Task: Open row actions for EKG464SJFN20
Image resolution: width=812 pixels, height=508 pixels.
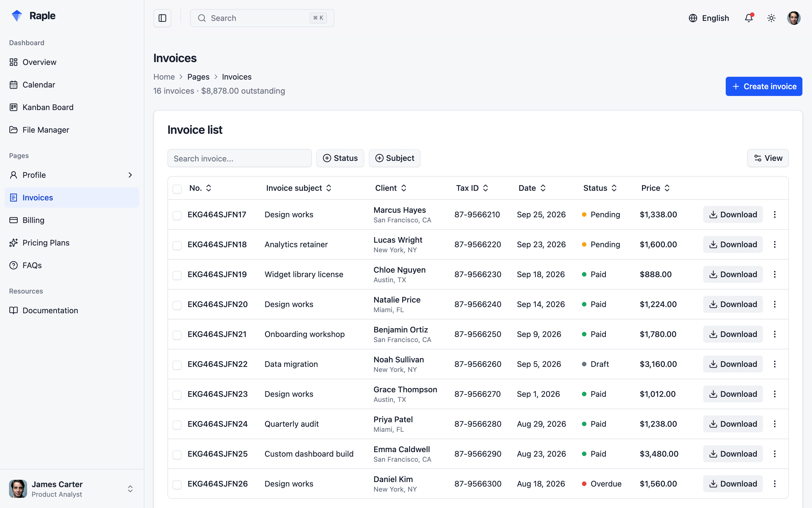Action: [x=775, y=304]
